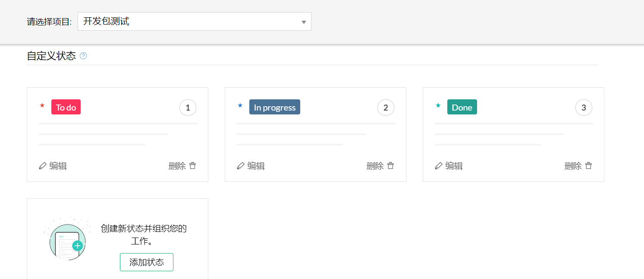Viewport: 644px width, 279px height.
Task: Click 删除 text on the Done card
Action: point(573,166)
